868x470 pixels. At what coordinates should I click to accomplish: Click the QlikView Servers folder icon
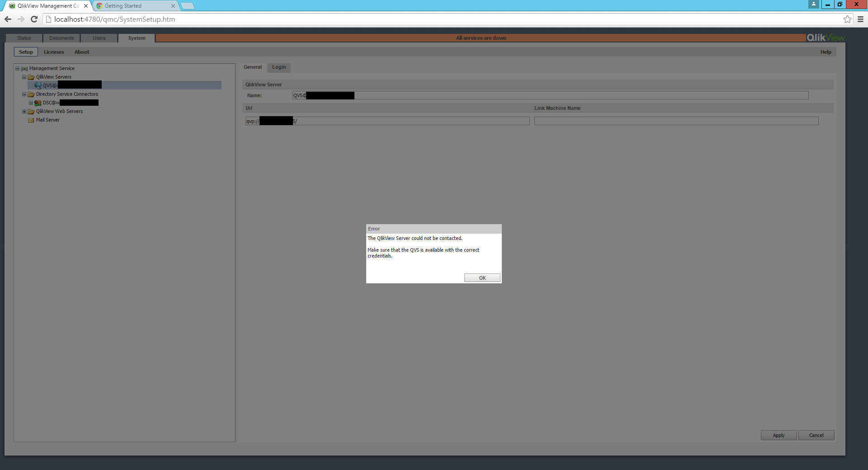tap(31, 77)
